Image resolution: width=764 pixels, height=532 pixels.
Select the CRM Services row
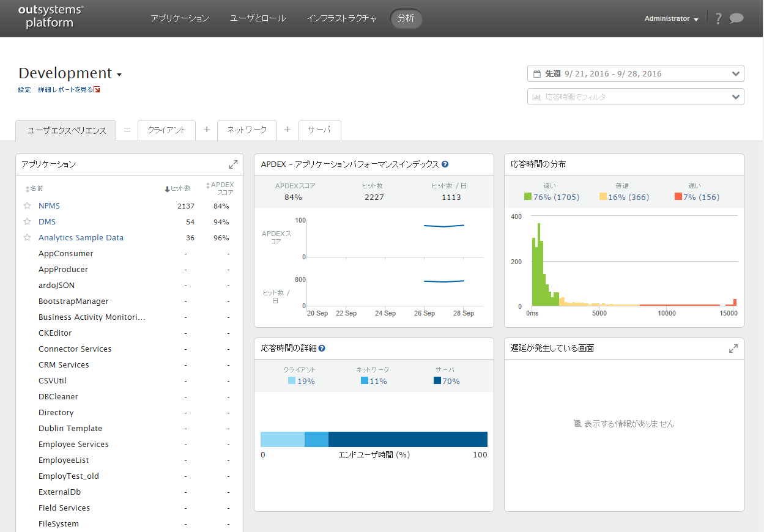(x=130, y=365)
